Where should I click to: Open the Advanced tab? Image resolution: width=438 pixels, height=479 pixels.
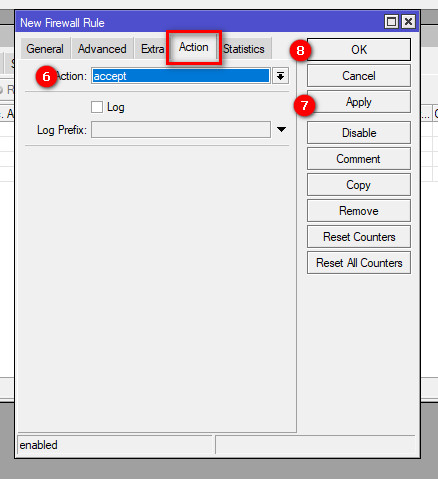[x=102, y=49]
